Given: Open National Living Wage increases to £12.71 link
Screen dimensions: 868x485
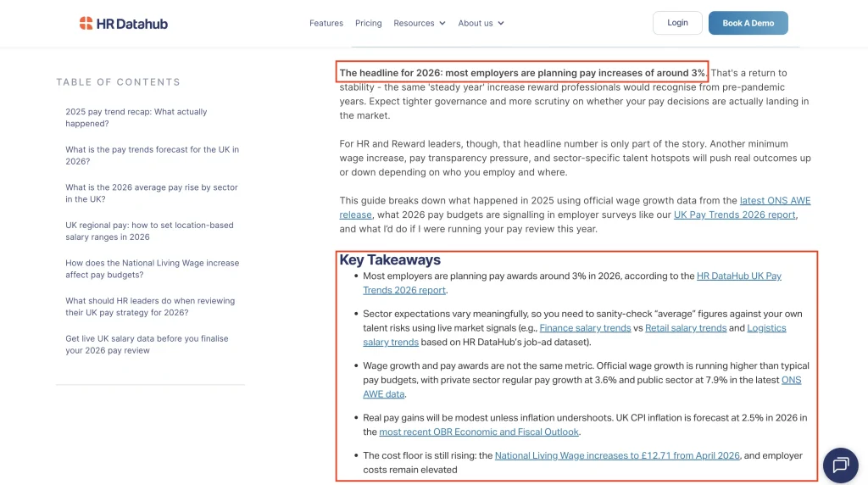Looking at the screenshot, I should pos(617,455).
